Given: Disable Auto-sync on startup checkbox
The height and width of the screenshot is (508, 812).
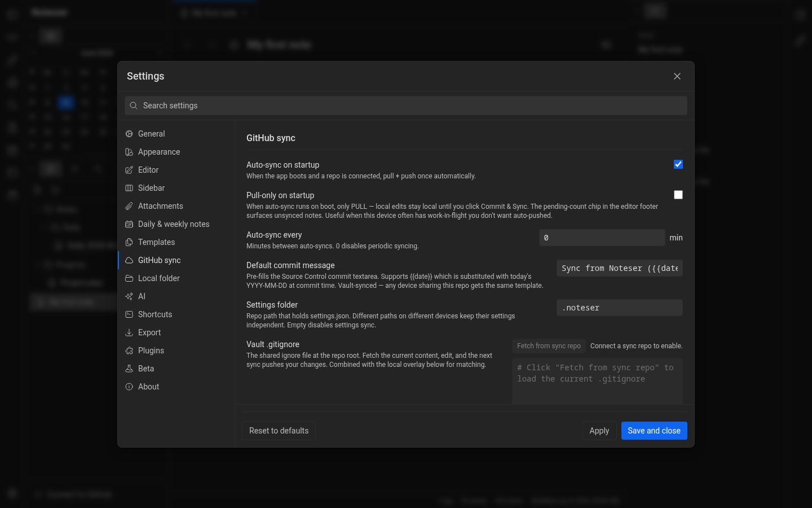Looking at the screenshot, I should [x=678, y=164].
